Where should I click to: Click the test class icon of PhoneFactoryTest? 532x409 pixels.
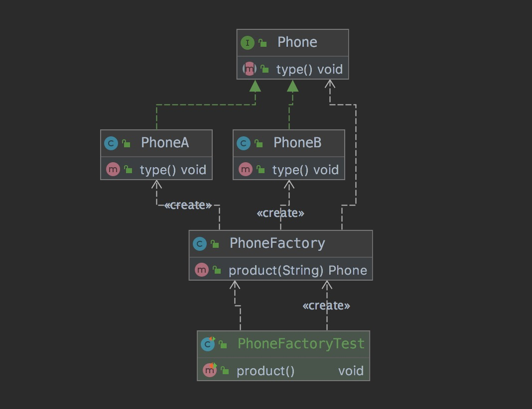[207, 344]
